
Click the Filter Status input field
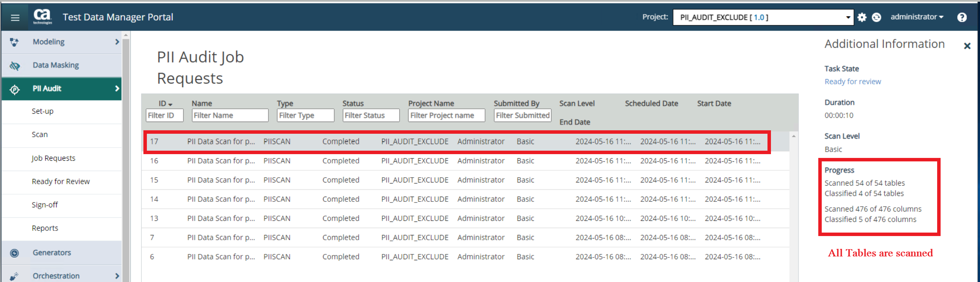[x=371, y=115]
